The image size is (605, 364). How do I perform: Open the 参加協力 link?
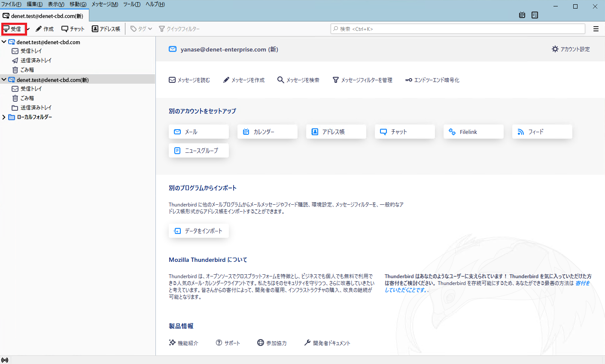point(272,343)
